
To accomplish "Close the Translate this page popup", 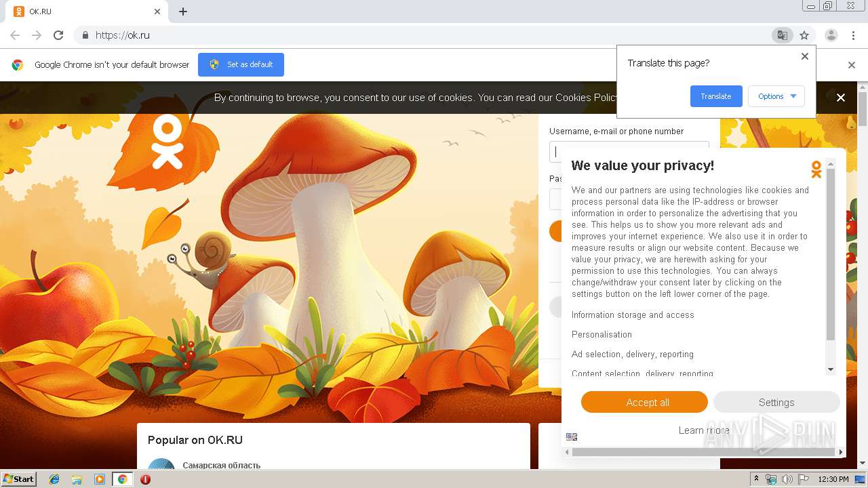I will click(x=805, y=56).
